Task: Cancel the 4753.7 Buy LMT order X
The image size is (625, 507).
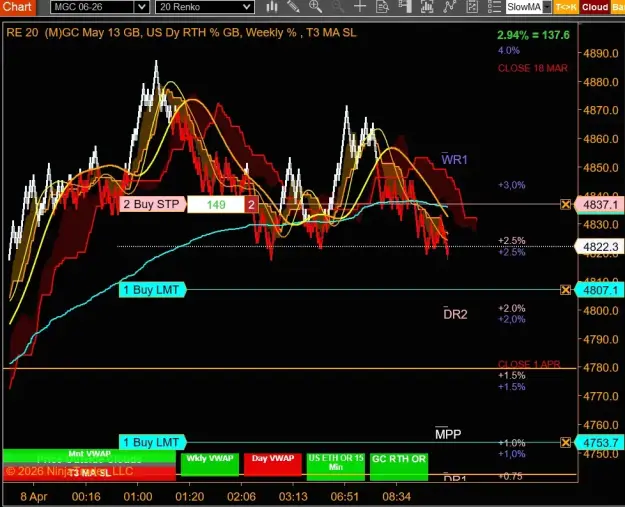Action: pos(565,442)
